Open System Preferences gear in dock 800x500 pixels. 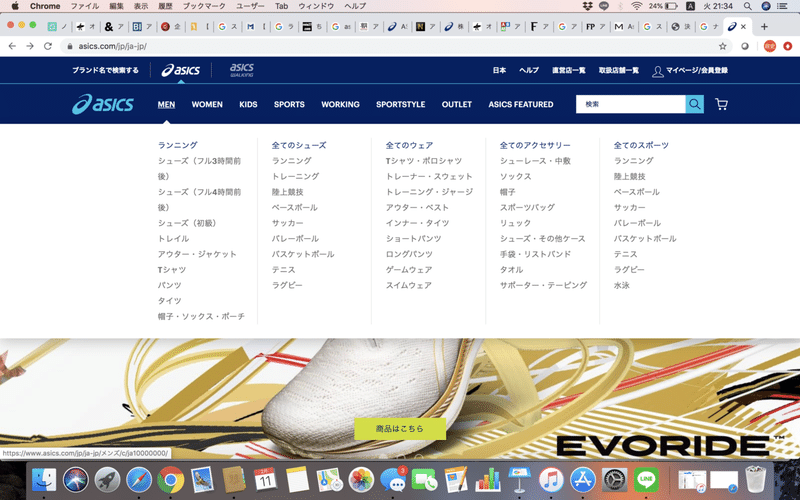614,480
